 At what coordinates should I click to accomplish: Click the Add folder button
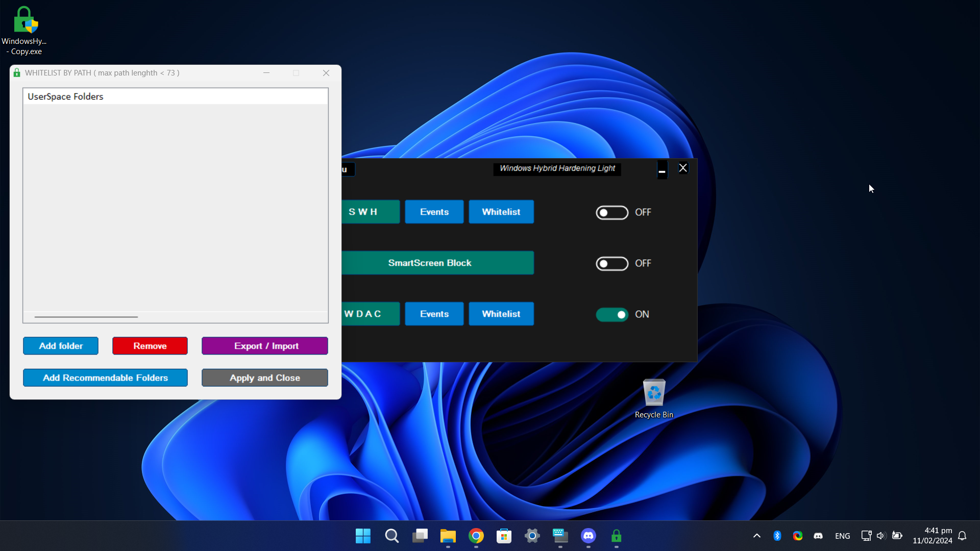61,346
